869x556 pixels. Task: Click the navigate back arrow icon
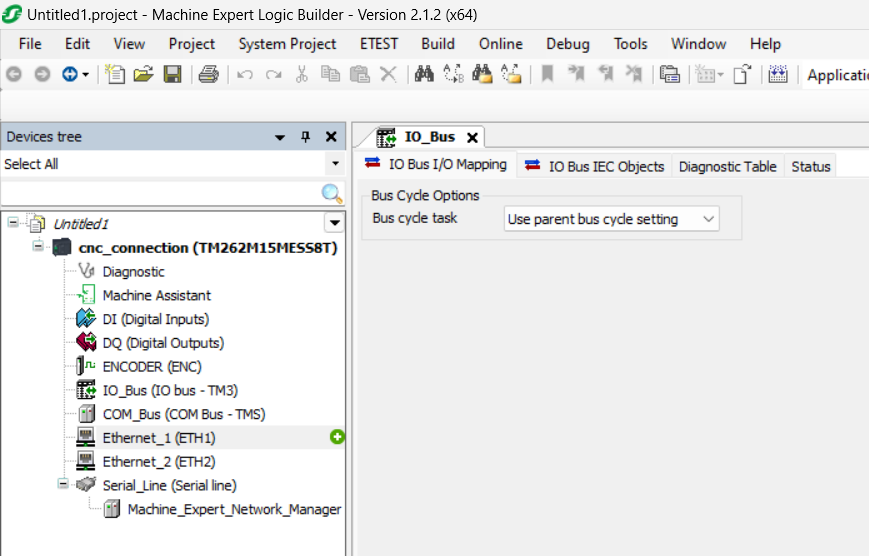pos(14,75)
